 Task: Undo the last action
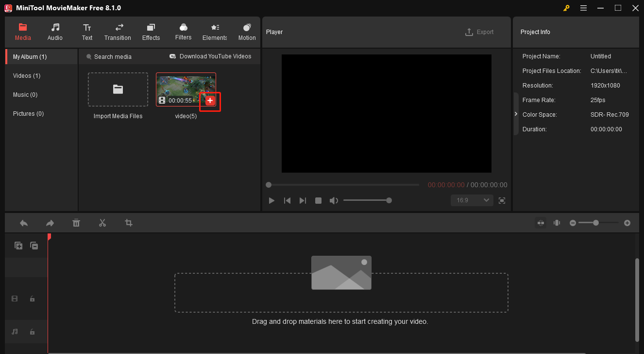[24, 223]
